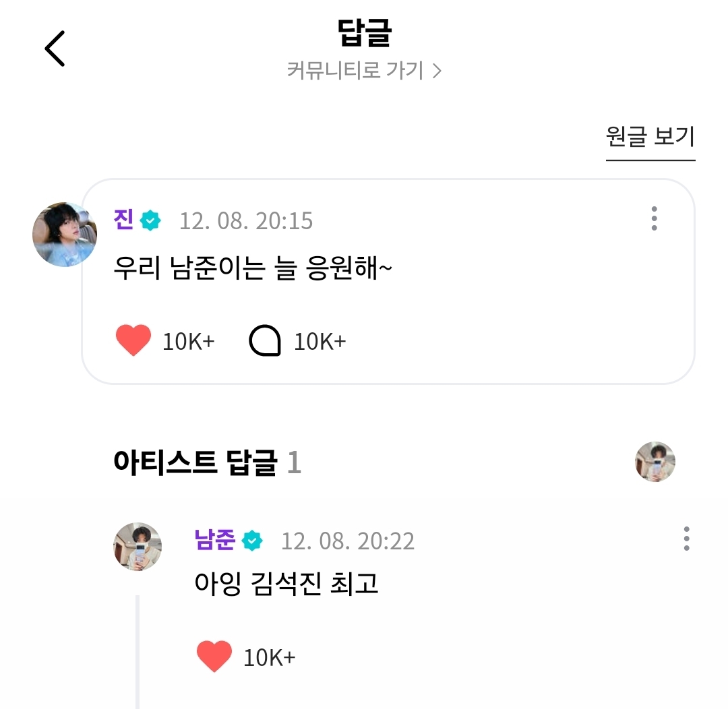Tap the 답글 page title
The height and width of the screenshot is (728, 728).
click(365, 33)
